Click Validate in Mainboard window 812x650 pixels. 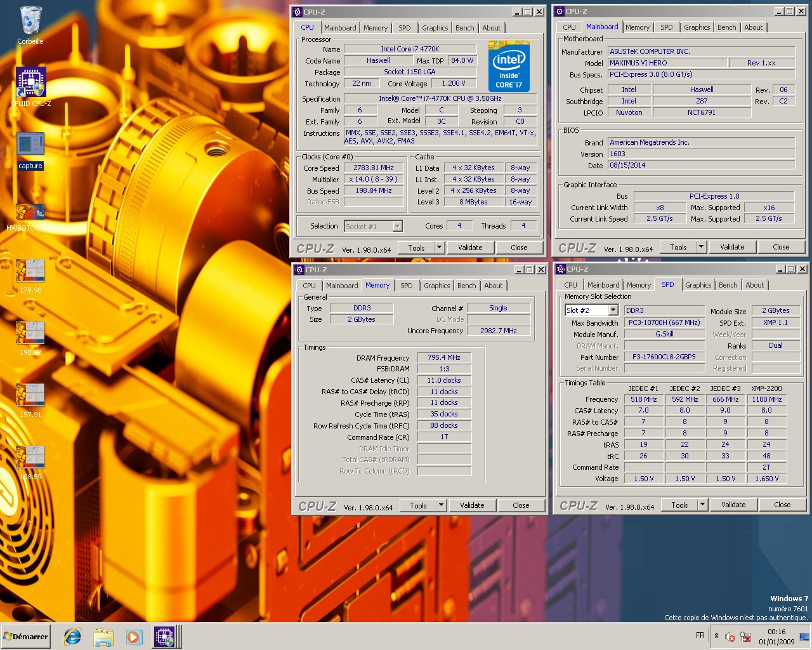coord(732,247)
